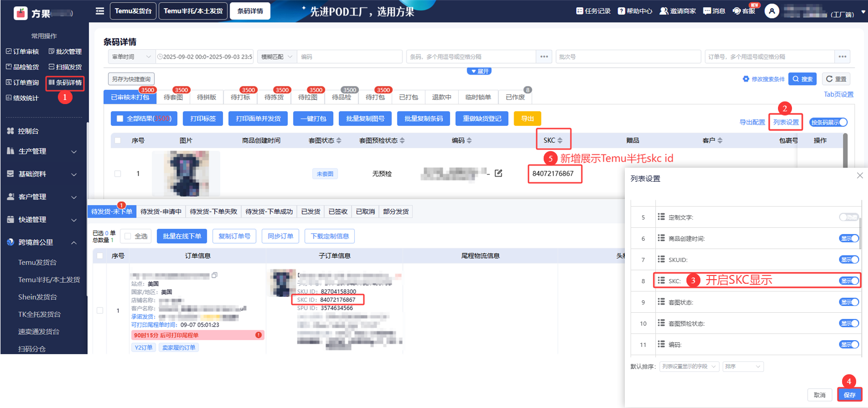The image size is (868, 408).
Task: Tick the 全选 checkbox in the order list
Action: [127, 236]
